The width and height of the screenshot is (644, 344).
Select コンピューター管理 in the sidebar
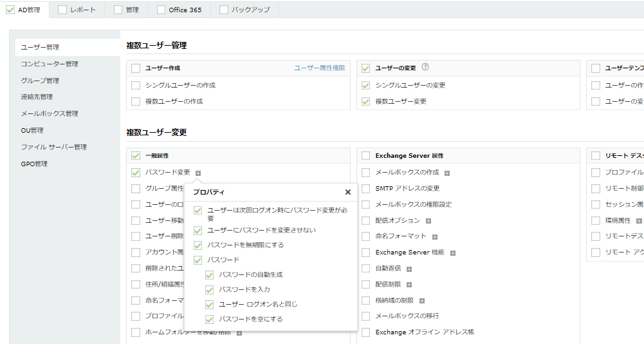50,64
